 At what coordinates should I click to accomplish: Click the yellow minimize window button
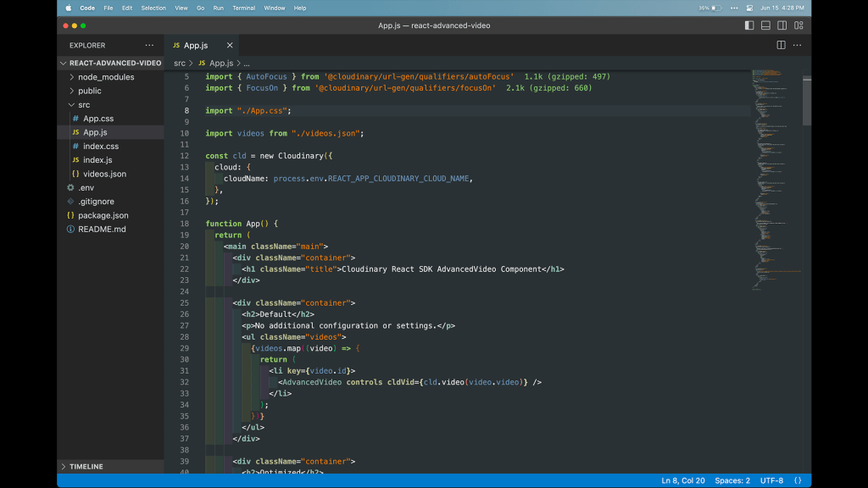[75, 25]
